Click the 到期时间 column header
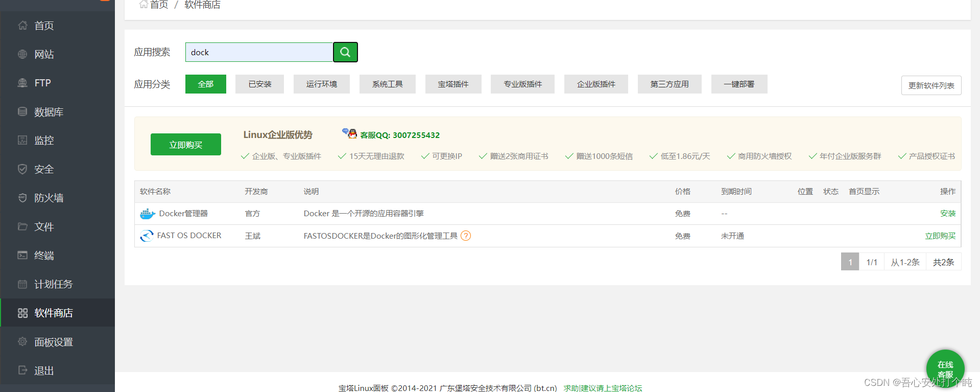980x392 pixels. [736, 191]
